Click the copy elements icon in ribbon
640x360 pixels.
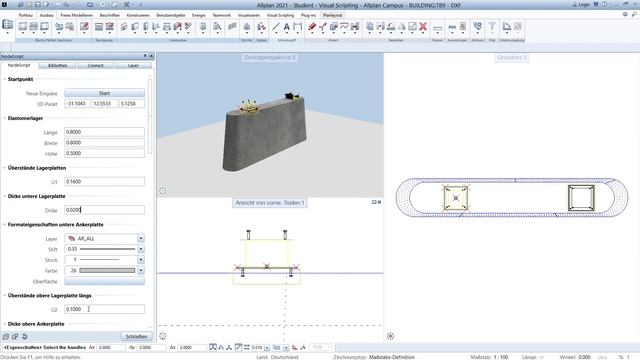tap(370, 27)
